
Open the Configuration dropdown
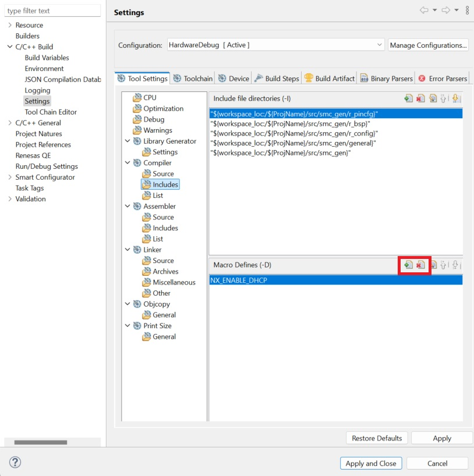coord(275,45)
